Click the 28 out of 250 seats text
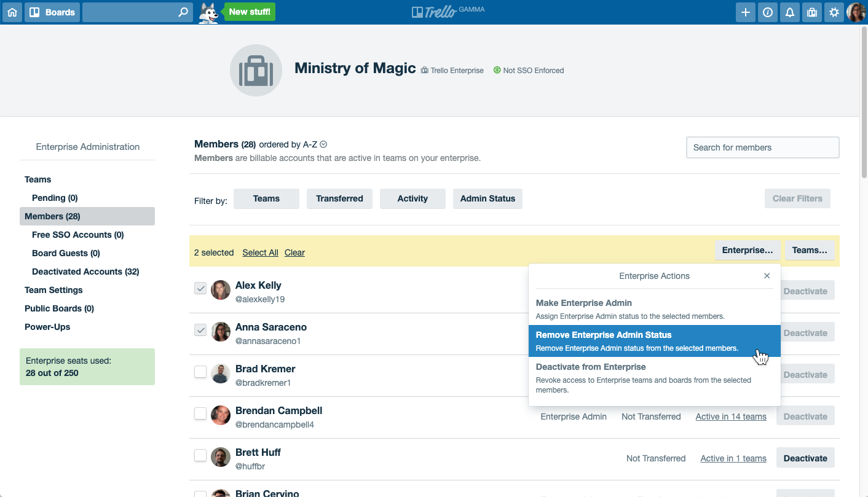868x497 pixels. 52,373
